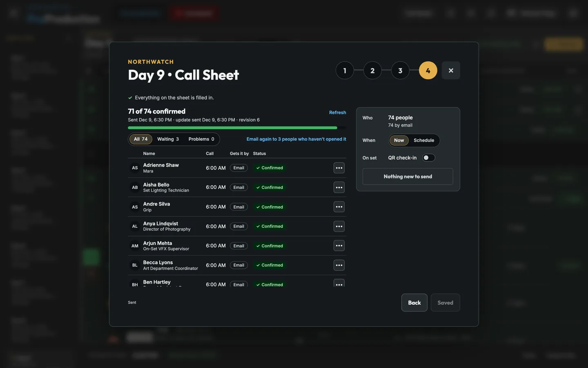Select the name Adrienne Shaw
Viewport: 588px width, 368px height.
tap(161, 165)
